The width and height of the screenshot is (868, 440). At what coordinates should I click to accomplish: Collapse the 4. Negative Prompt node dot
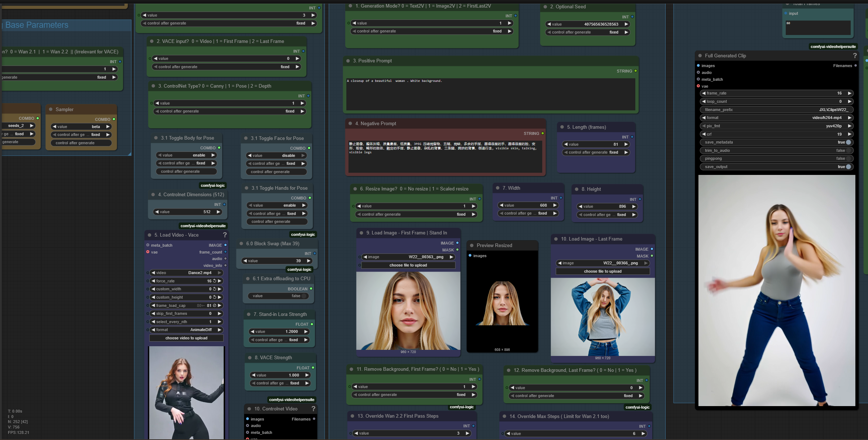[350, 123]
